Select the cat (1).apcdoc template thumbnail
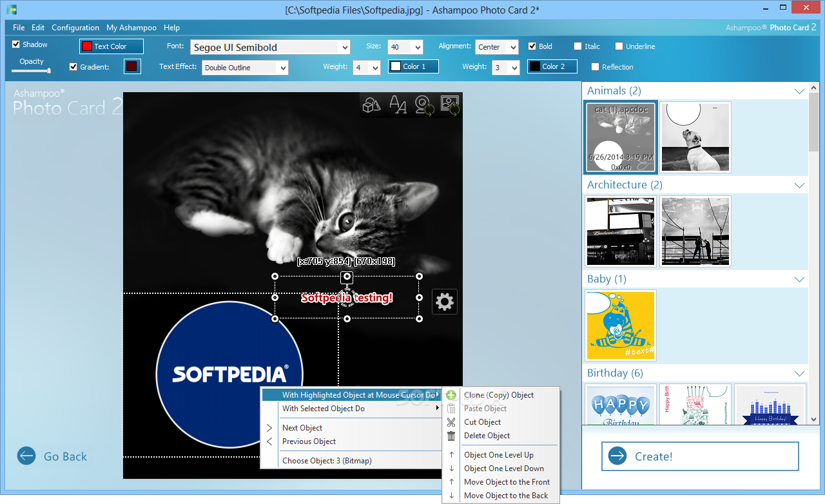The width and height of the screenshot is (825, 504). coord(621,137)
